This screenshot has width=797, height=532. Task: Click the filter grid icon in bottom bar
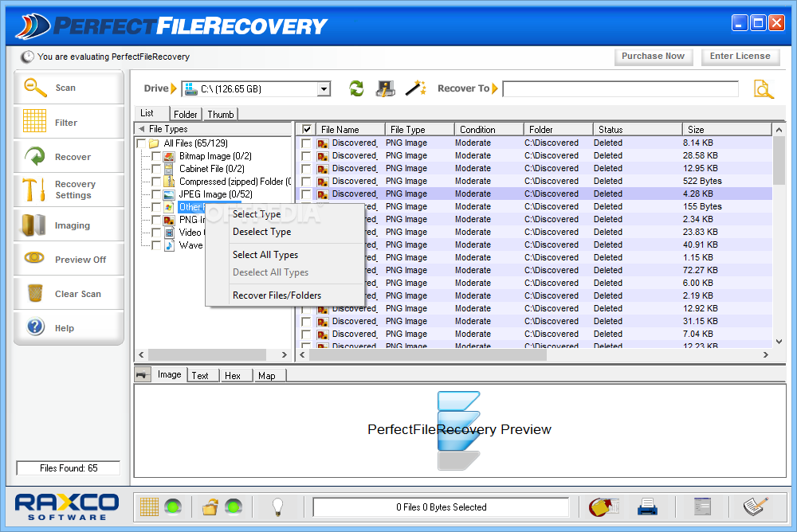(149, 507)
